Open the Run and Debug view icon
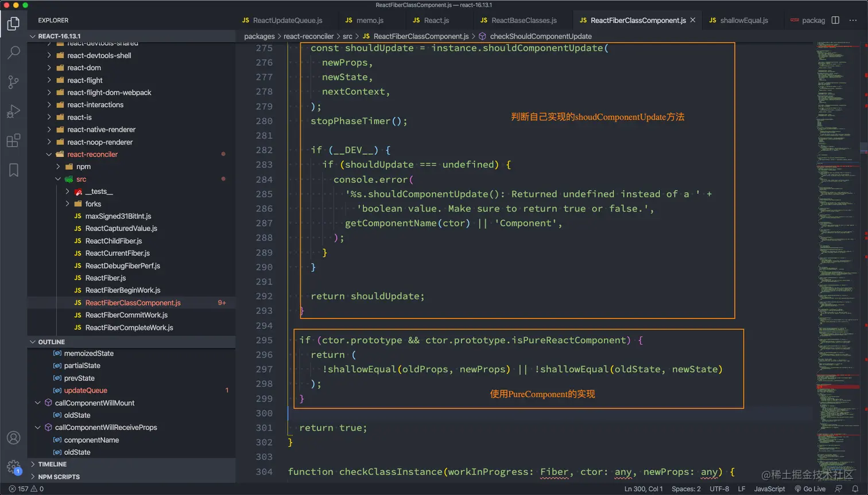The height and width of the screenshot is (495, 868). [13, 111]
